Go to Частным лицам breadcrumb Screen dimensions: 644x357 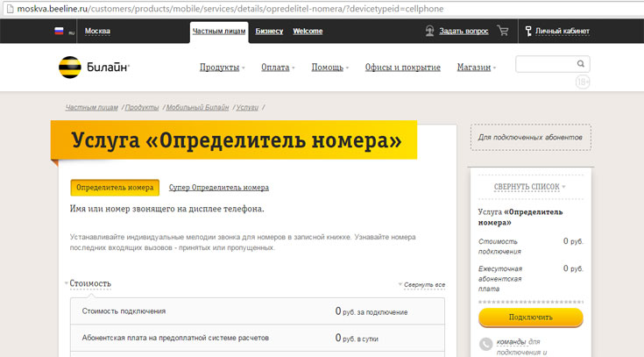pyautogui.click(x=92, y=107)
